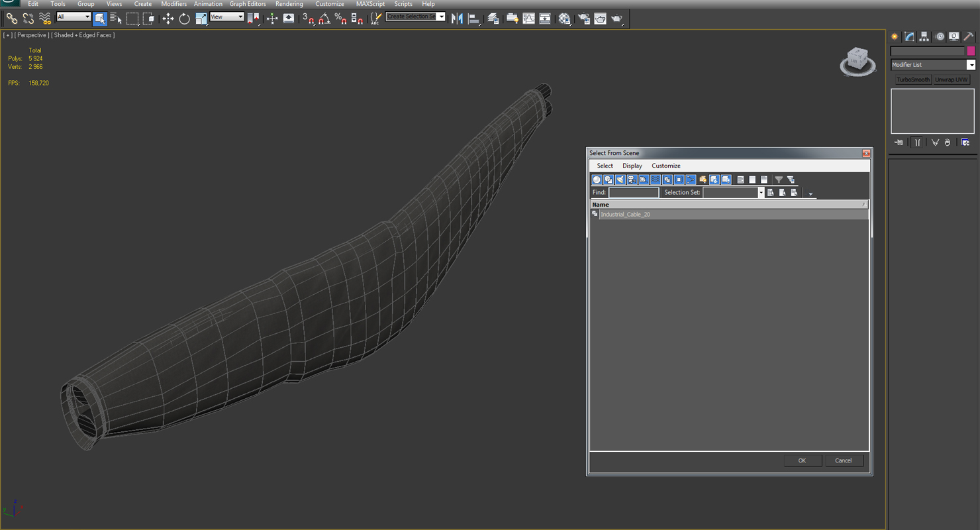Open the Layer Manager icon
Viewport: 980px width, 530px height.
(493, 19)
